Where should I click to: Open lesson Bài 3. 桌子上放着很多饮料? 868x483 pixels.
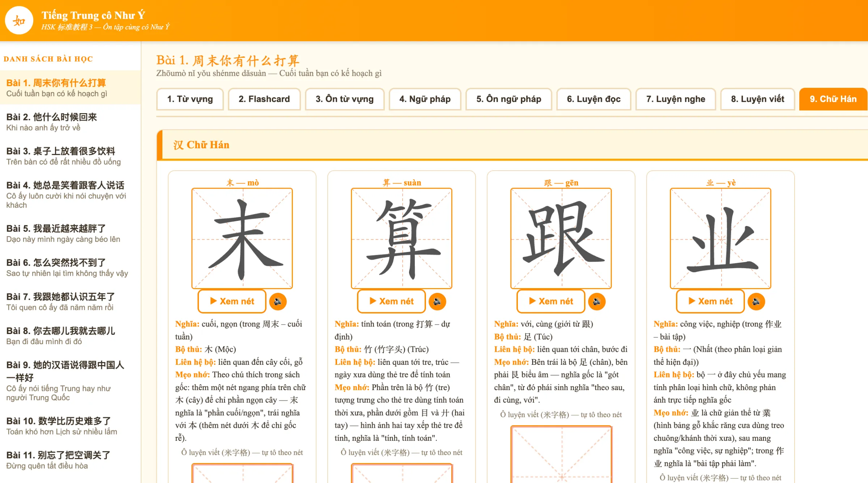[x=70, y=156]
